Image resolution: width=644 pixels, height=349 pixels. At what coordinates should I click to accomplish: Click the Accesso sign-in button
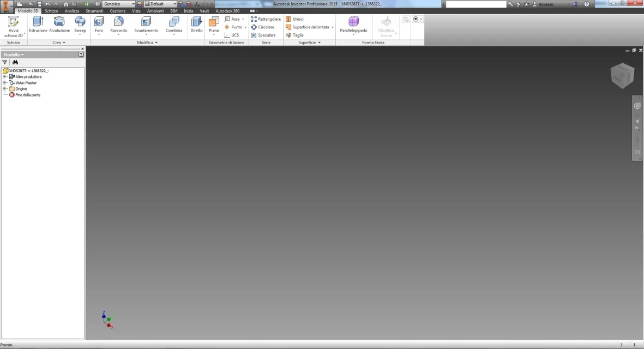pyautogui.click(x=546, y=4)
